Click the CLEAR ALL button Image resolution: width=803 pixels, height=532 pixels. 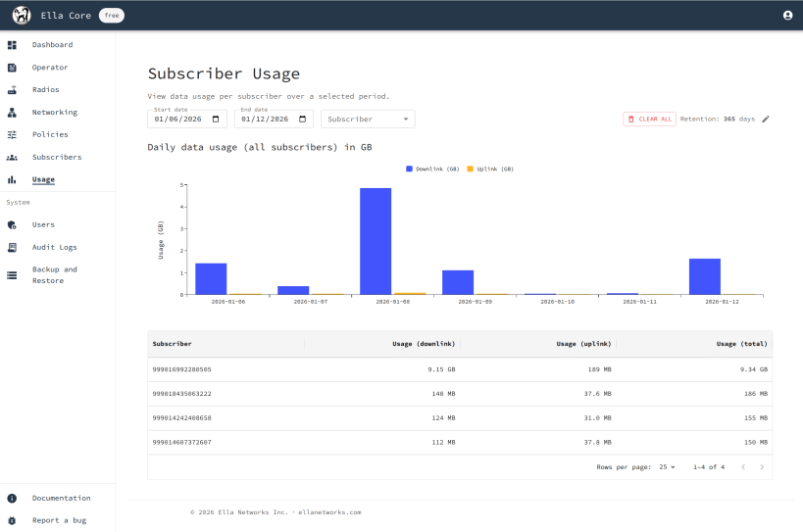[649, 120]
